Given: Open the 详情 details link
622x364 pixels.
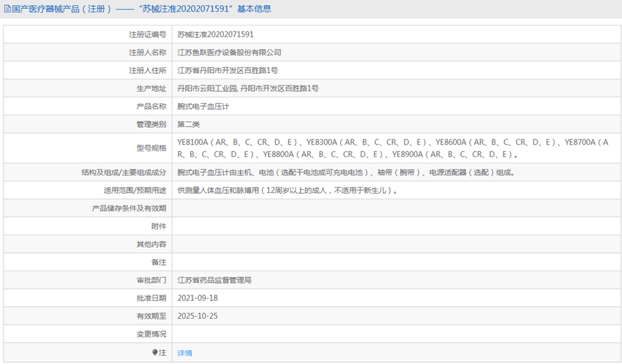Looking at the screenshot, I should (x=184, y=352).
